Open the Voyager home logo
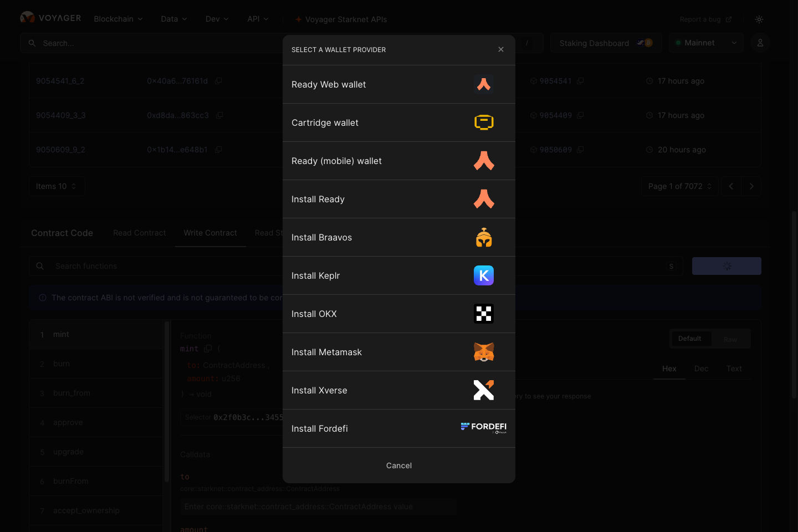This screenshot has height=532, width=798. (50, 18)
